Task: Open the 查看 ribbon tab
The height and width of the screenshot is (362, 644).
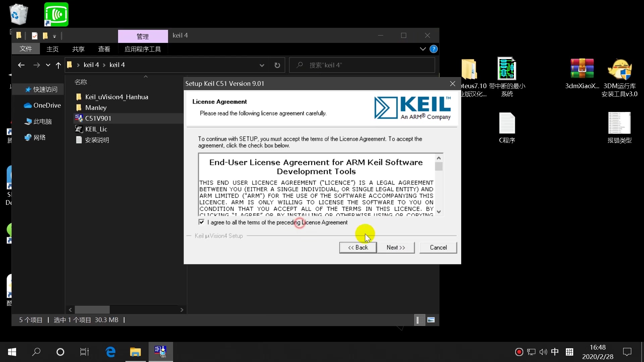Action: click(x=104, y=49)
